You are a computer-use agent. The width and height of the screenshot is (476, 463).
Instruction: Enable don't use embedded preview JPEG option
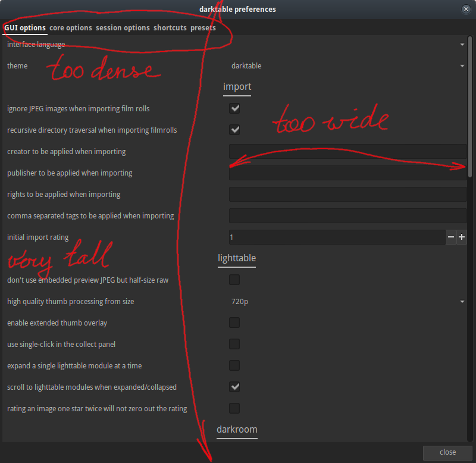234,280
